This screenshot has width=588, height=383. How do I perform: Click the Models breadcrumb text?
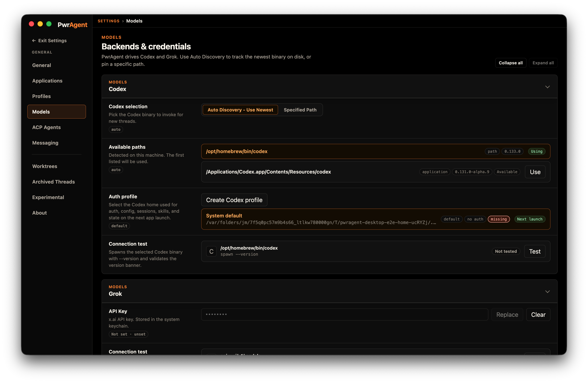134,21
